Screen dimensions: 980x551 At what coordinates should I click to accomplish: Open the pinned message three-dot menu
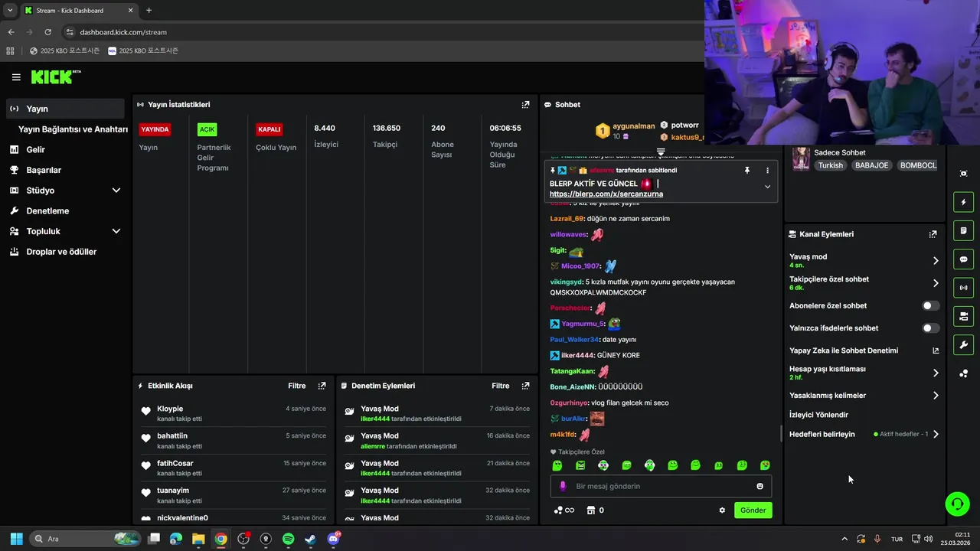tap(767, 171)
